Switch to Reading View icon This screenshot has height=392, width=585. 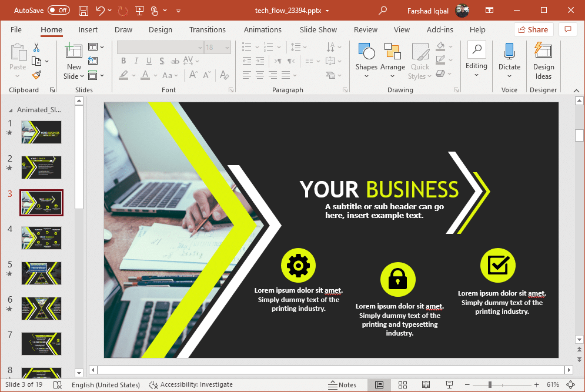click(x=426, y=385)
